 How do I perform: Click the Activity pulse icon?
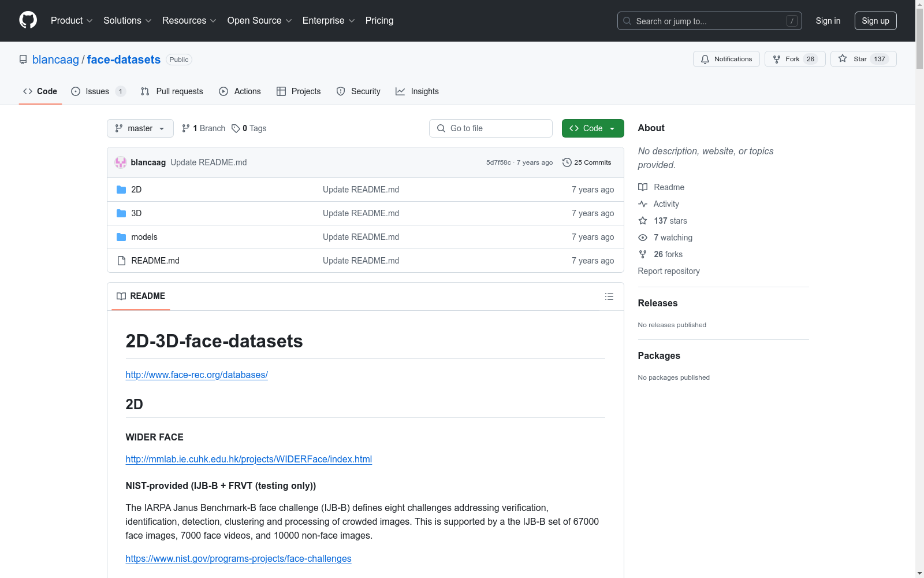click(x=643, y=204)
